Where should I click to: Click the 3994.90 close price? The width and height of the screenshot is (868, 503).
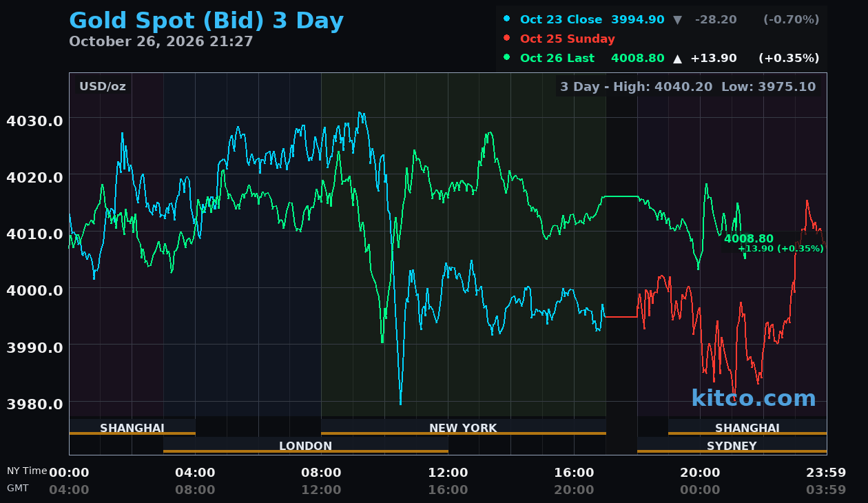(x=637, y=19)
